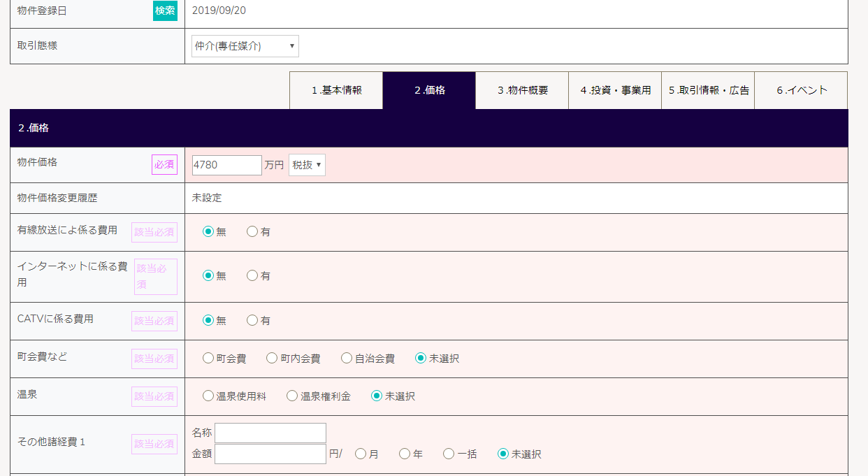Select the 温泉権利金 radio button
This screenshot has height=476, width=868.
(292, 396)
